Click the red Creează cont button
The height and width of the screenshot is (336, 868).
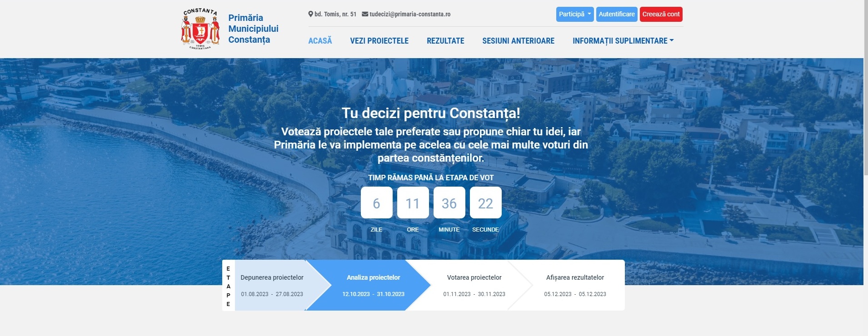click(661, 14)
